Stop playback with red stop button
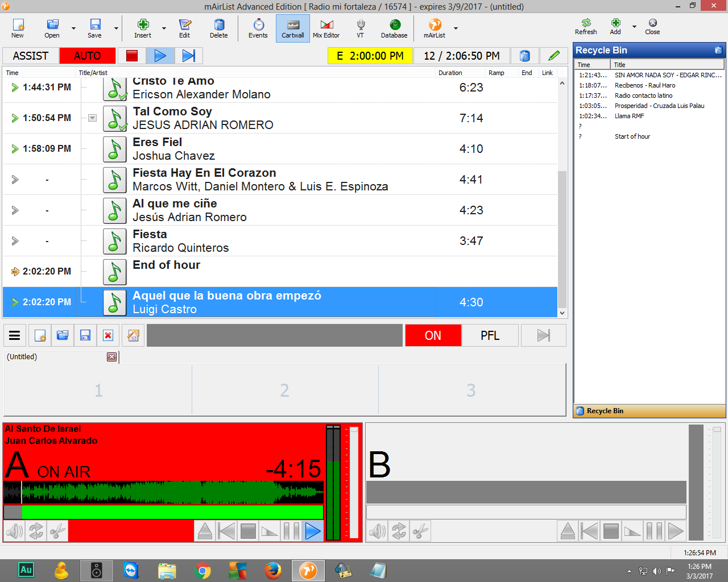 tap(132, 56)
